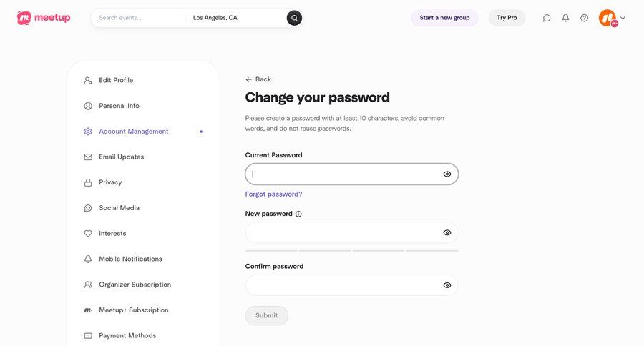Show the Current Password text

tap(447, 174)
